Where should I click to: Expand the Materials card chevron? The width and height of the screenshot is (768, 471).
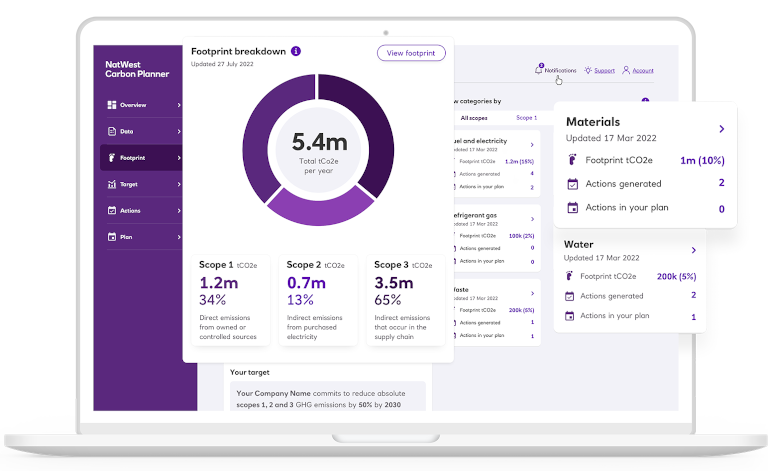click(722, 129)
